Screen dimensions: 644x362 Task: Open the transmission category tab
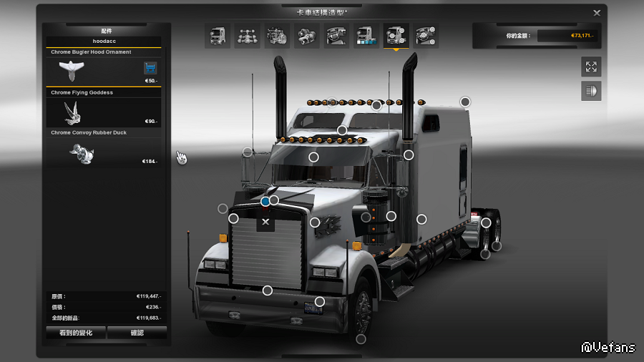point(307,36)
